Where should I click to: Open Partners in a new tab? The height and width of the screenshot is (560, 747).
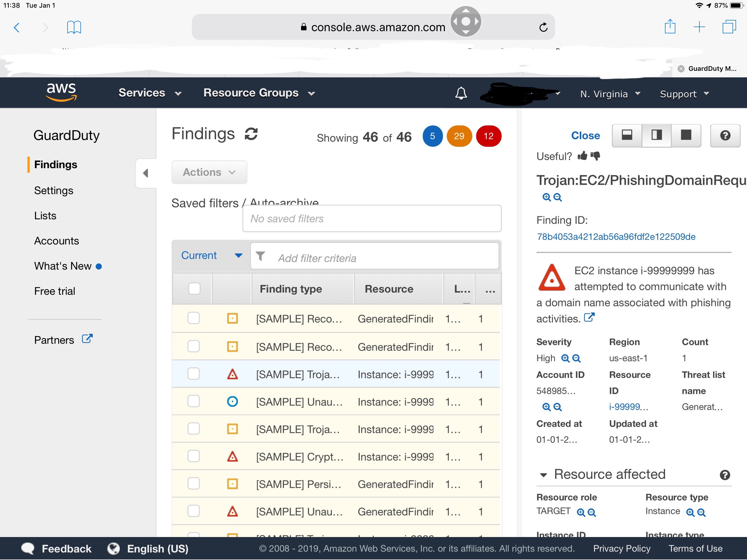tap(87, 339)
